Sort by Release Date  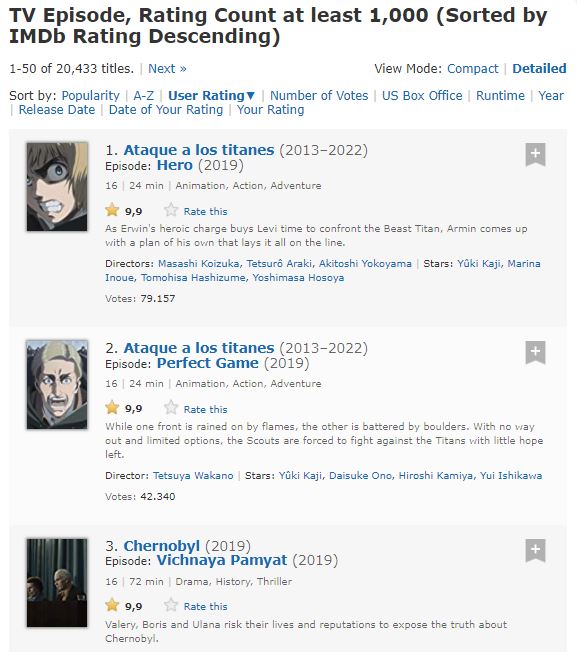pyautogui.click(x=57, y=110)
